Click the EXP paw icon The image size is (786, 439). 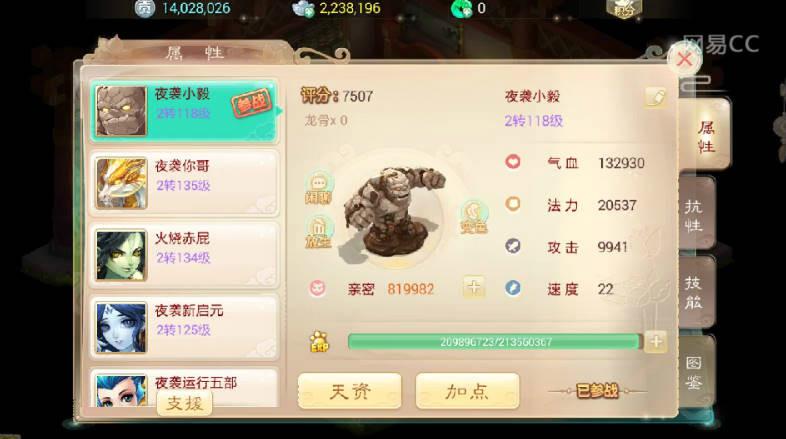point(319,342)
